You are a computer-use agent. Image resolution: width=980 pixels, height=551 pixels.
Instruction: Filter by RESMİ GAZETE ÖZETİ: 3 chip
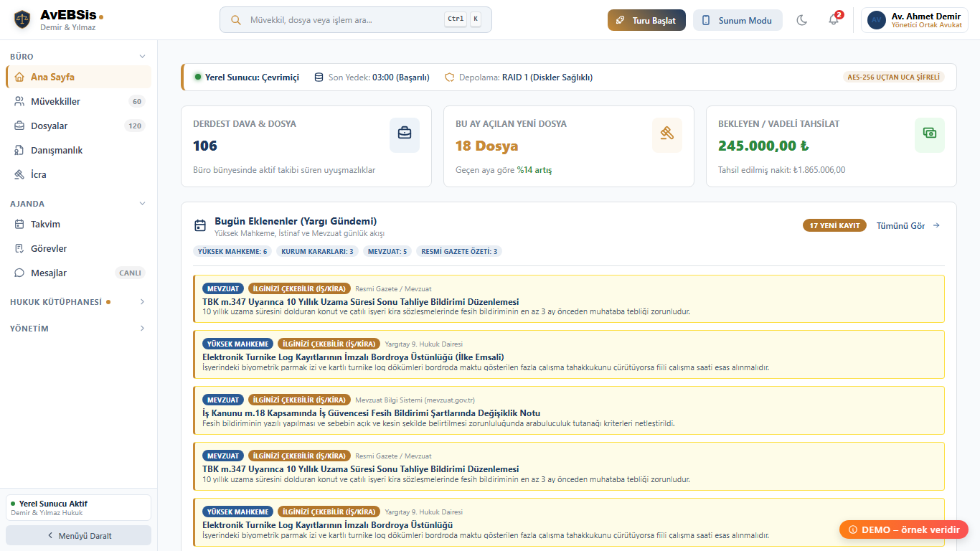coord(459,251)
